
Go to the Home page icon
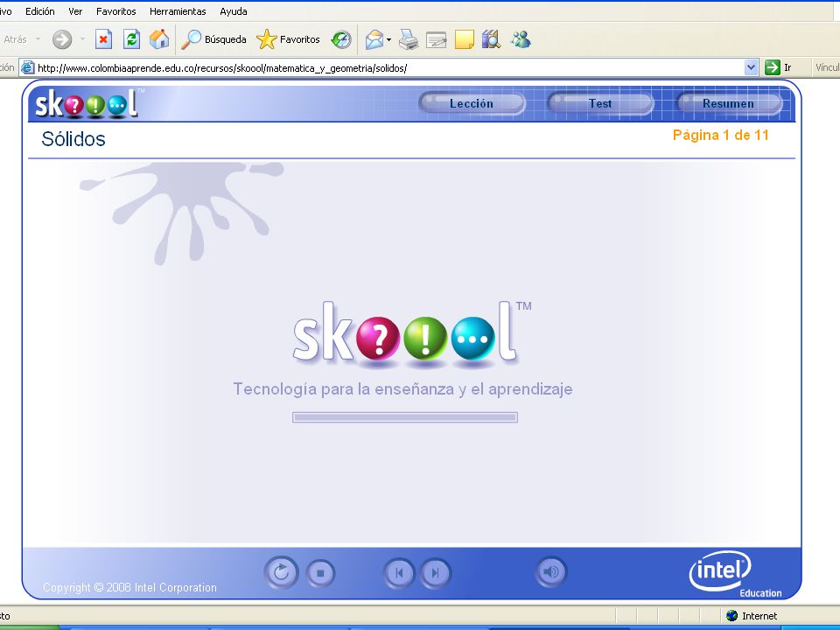point(159,39)
